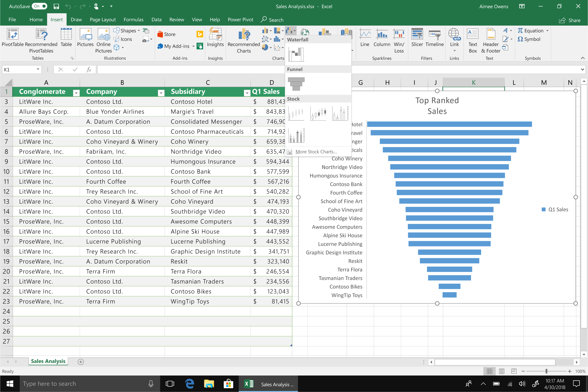This screenshot has width=588, height=392.
Task: Switch to the Page Layout tab
Action: click(x=103, y=19)
